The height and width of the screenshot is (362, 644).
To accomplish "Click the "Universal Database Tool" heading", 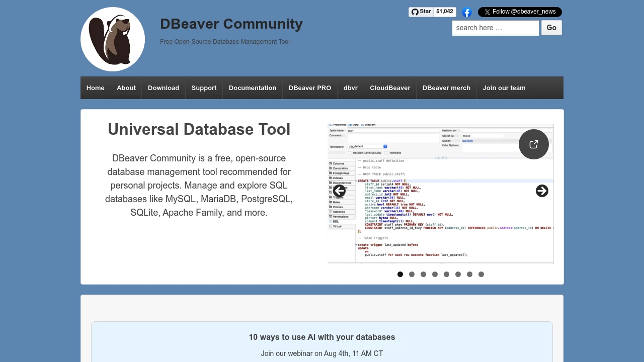I will [199, 129].
